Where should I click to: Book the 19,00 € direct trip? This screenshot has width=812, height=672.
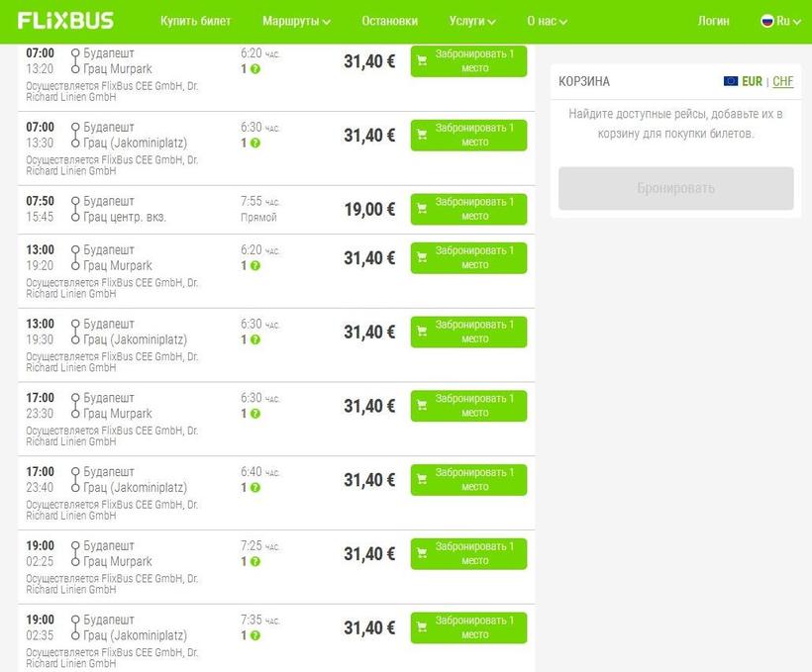[x=468, y=209]
